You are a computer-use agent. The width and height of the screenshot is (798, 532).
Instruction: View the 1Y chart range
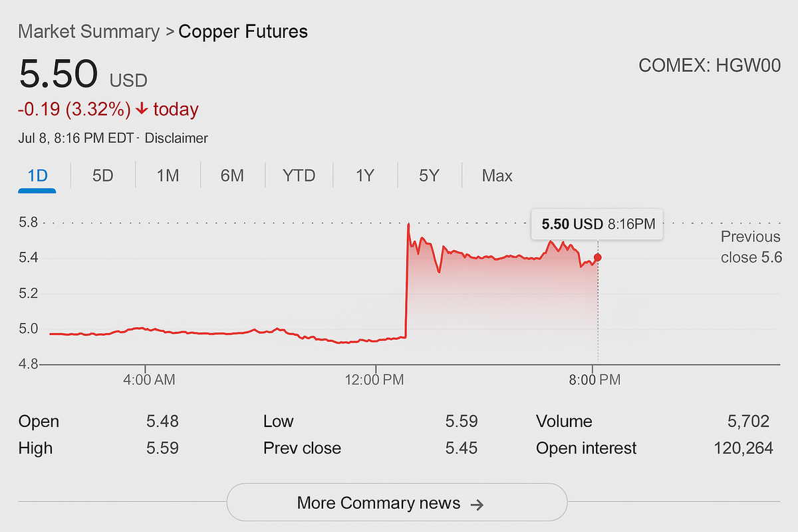pyautogui.click(x=364, y=175)
